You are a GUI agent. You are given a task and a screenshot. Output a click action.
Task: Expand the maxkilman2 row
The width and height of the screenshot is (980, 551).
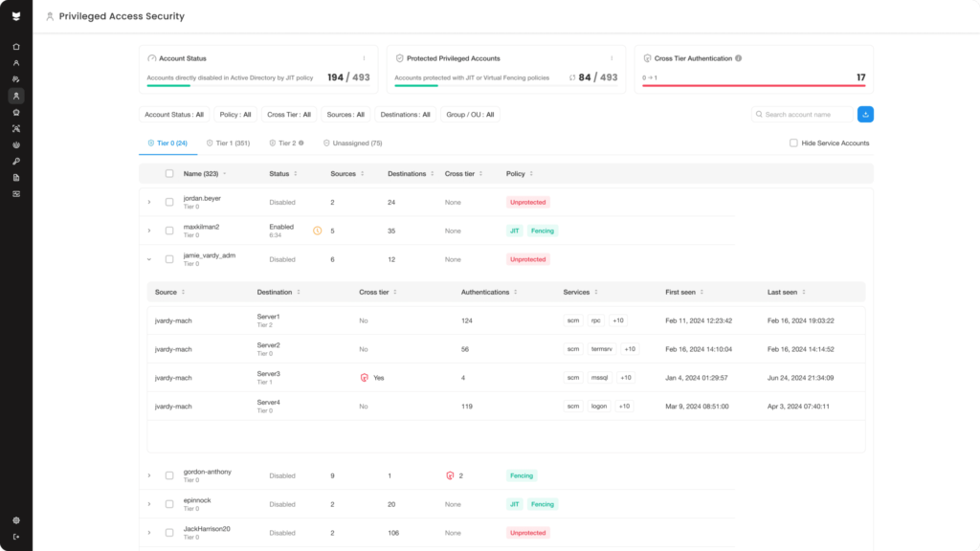click(x=149, y=231)
